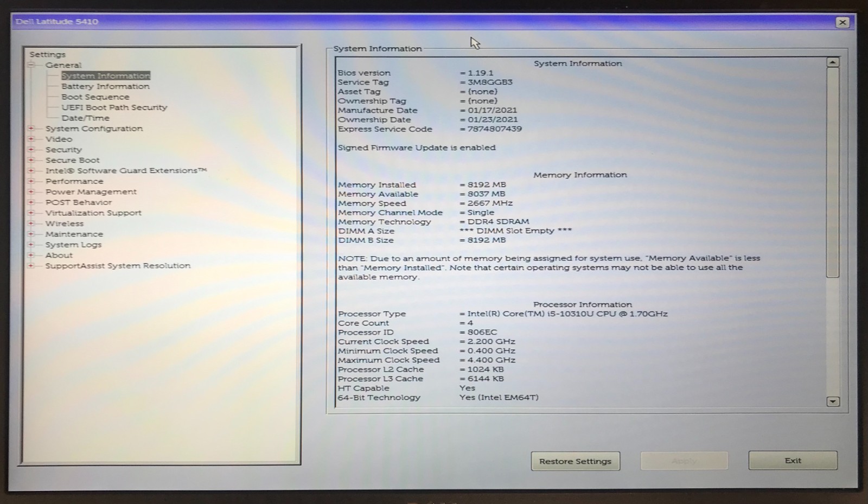Click Current Clock Speed 2.200 GHz
Viewport: 868px width, 504px height.
(492, 341)
